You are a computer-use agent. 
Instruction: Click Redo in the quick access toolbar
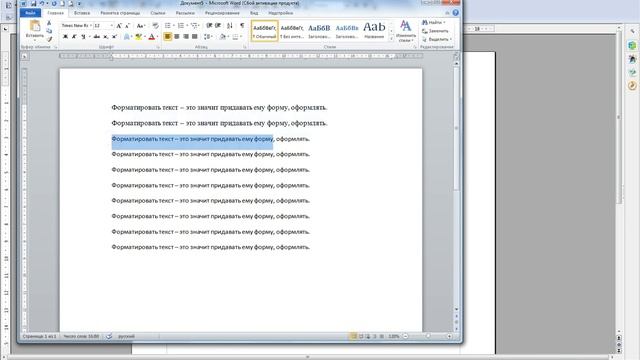coord(54,4)
